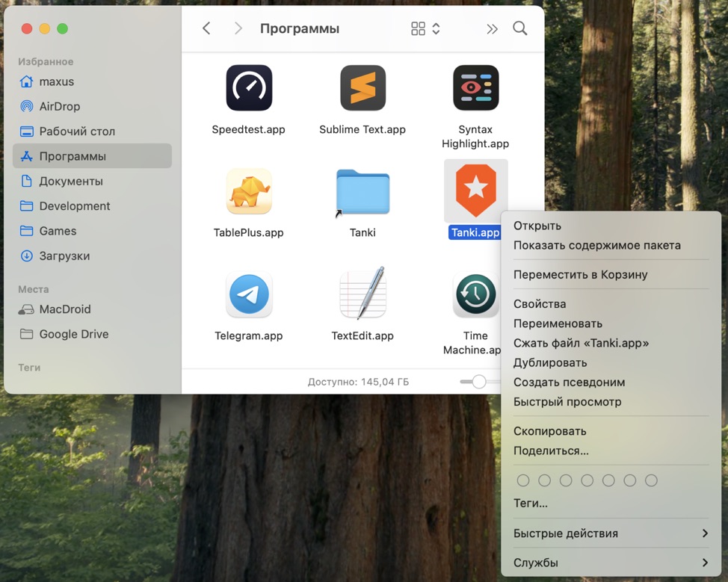Open the Games folder in sidebar

click(93, 231)
